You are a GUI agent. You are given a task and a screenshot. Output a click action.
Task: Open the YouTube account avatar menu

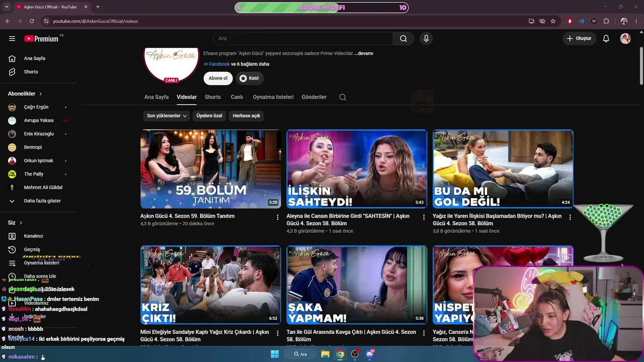click(x=625, y=39)
